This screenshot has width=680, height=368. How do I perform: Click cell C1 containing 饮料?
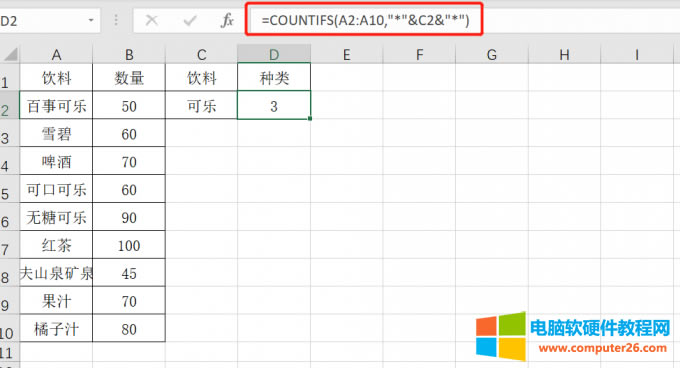click(201, 78)
